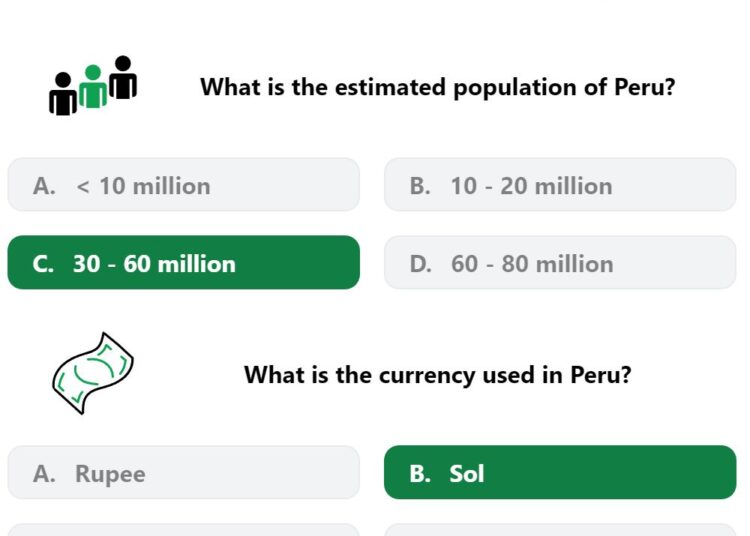The height and width of the screenshot is (536, 750).
Task: Click the population people group icon
Action: point(93,86)
